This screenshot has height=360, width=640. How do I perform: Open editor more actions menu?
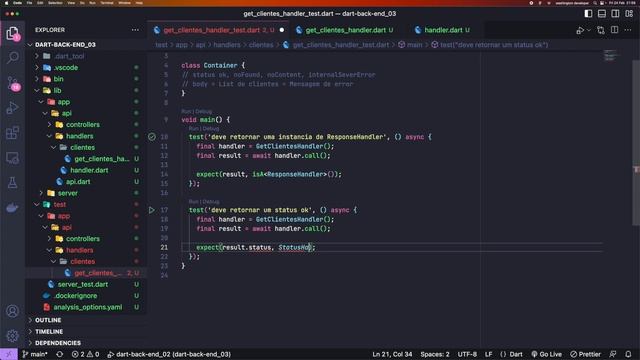pos(628,30)
